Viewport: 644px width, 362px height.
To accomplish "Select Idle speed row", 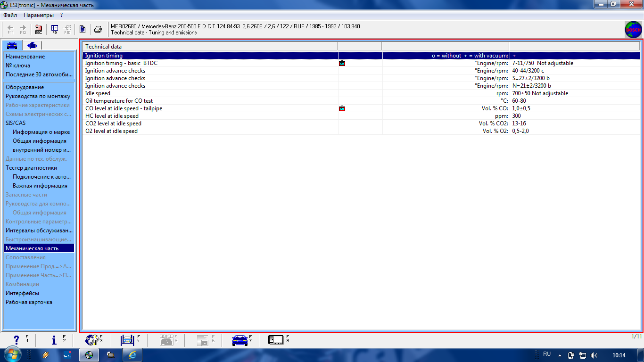I will click(x=361, y=93).
